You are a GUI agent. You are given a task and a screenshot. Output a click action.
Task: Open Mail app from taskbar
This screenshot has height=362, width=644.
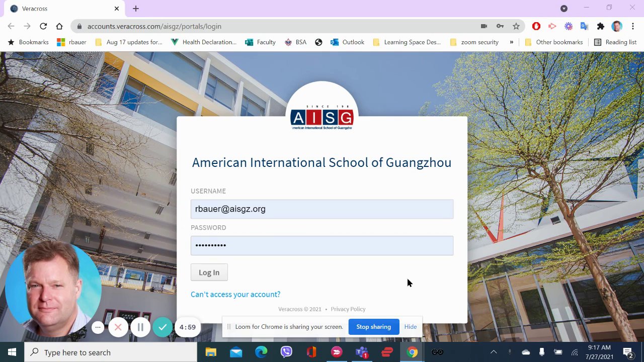point(236,352)
